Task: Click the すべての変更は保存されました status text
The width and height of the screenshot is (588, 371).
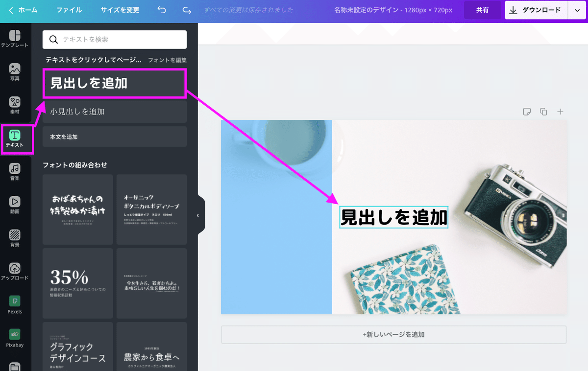Action: (248, 10)
